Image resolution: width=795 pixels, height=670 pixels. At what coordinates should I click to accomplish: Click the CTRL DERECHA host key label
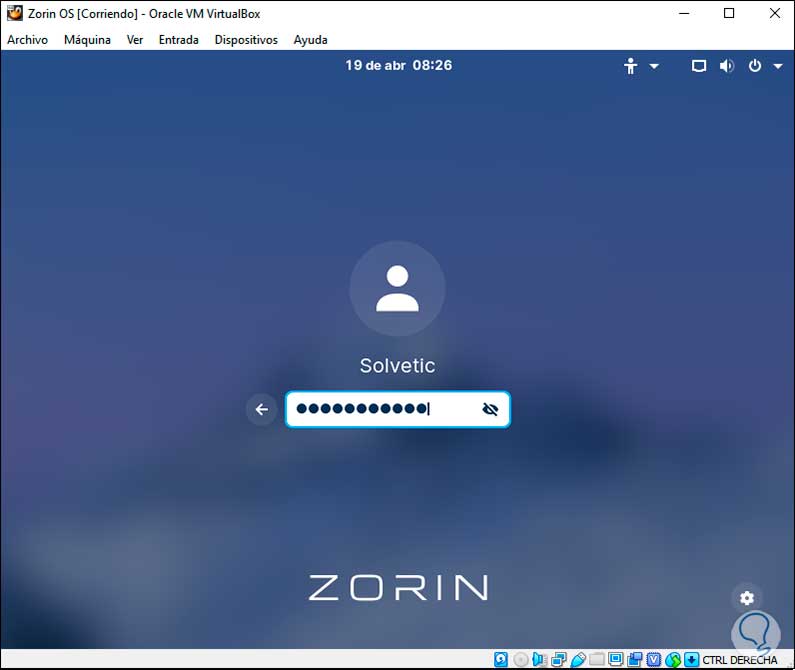click(740, 660)
